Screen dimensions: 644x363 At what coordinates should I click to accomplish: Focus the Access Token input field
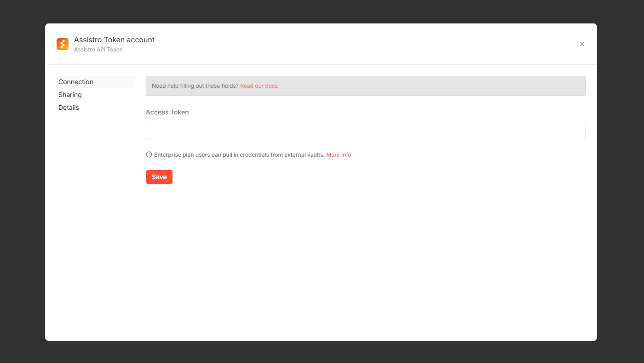365,130
